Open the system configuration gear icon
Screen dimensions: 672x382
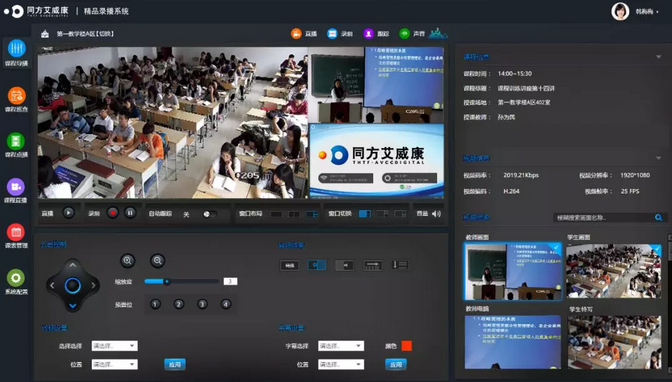[16, 278]
